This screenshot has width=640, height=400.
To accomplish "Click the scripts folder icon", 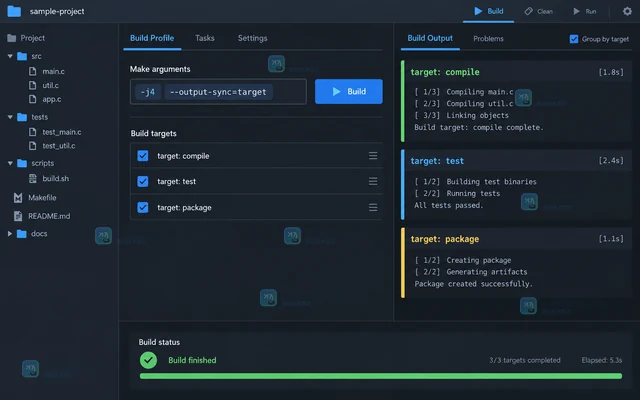I will pos(22,163).
